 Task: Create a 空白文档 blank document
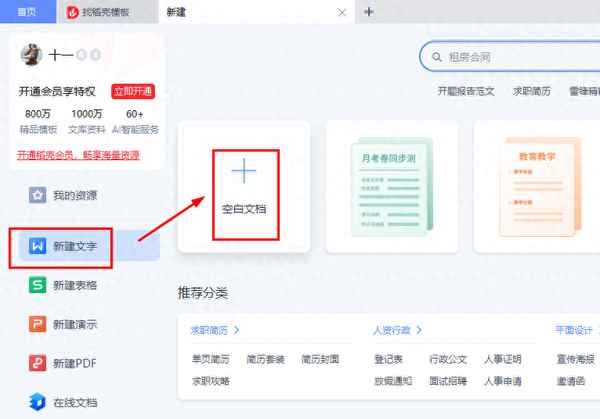(x=244, y=187)
